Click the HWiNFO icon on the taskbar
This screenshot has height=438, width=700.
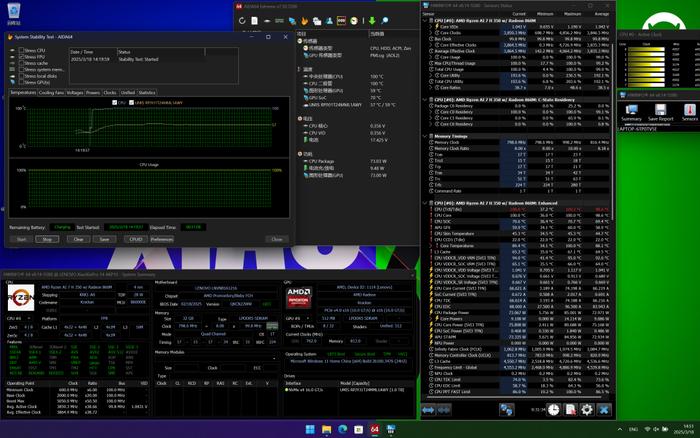tap(391, 430)
